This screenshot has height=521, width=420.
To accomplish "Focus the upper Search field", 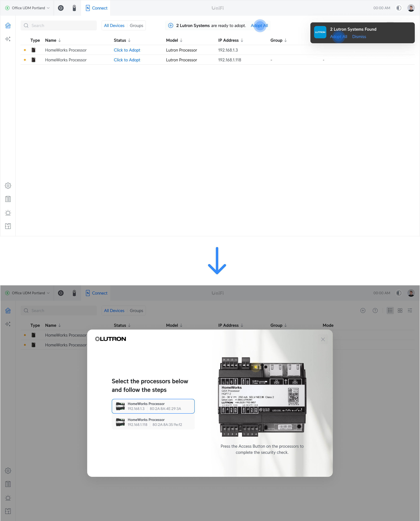I will [x=58, y=26].
